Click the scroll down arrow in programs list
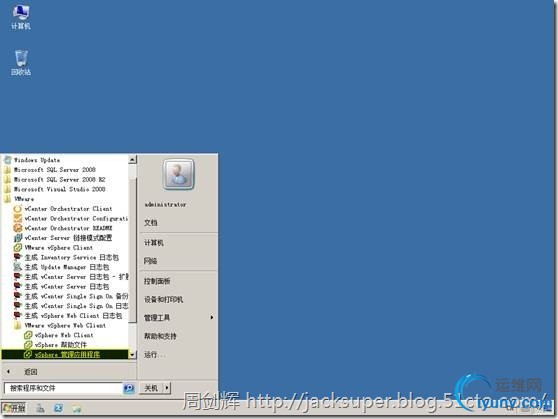Image resolution: width=558 pixels, height=419 pixels. (x=132, y=355)
